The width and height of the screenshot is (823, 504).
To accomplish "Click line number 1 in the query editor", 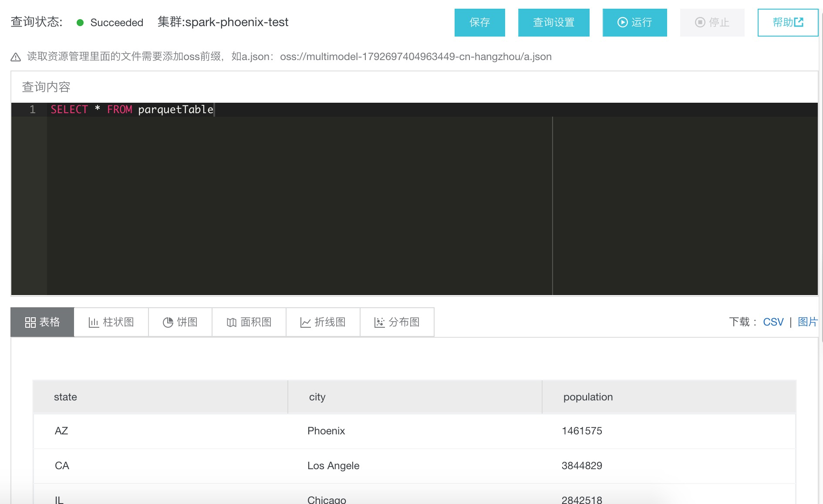I will 32,110.
